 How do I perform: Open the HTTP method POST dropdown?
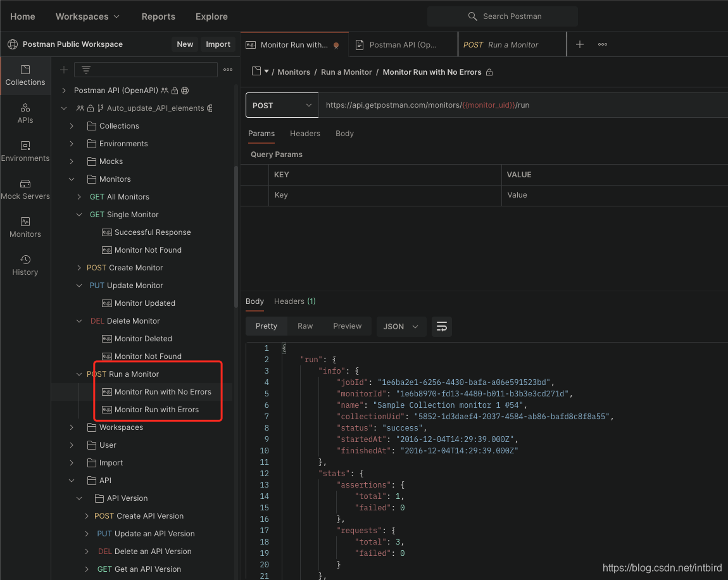coord(282,105)
